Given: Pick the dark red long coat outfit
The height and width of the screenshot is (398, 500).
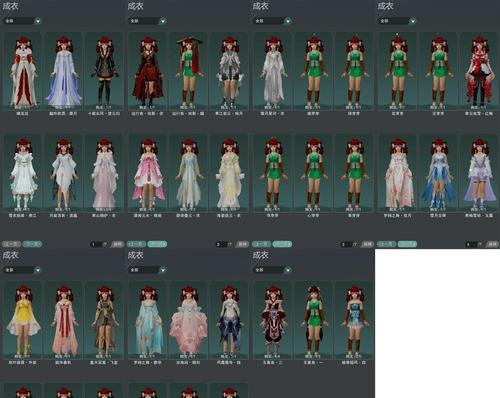Looking at the screenshot, I should tap(147, 71).
